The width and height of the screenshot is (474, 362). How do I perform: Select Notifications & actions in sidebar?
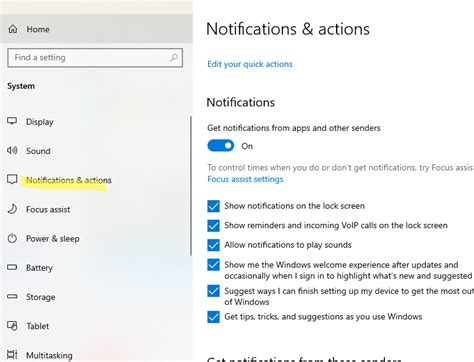pos(69,180)
